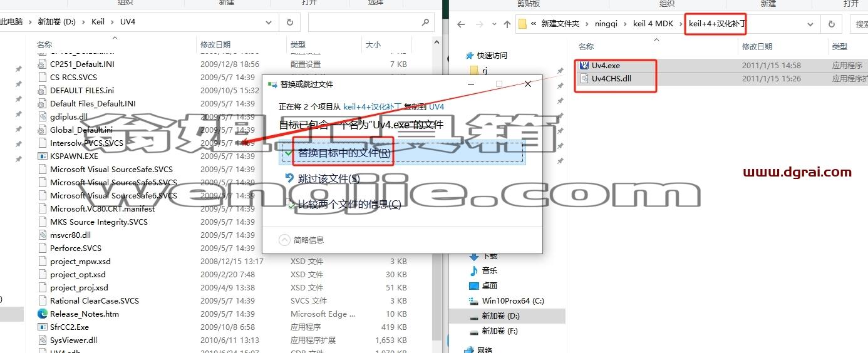Image resolution: width=868 pixels, height=353 pixels.
Task: Open address history dropdown in right window
Action: pyautogui.click(x=810, y=24)
